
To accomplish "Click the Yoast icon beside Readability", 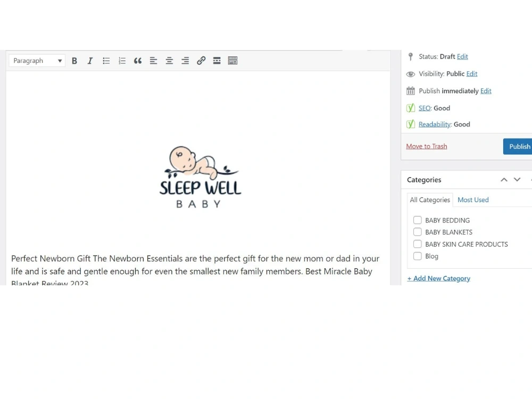I will click(411, 124).
